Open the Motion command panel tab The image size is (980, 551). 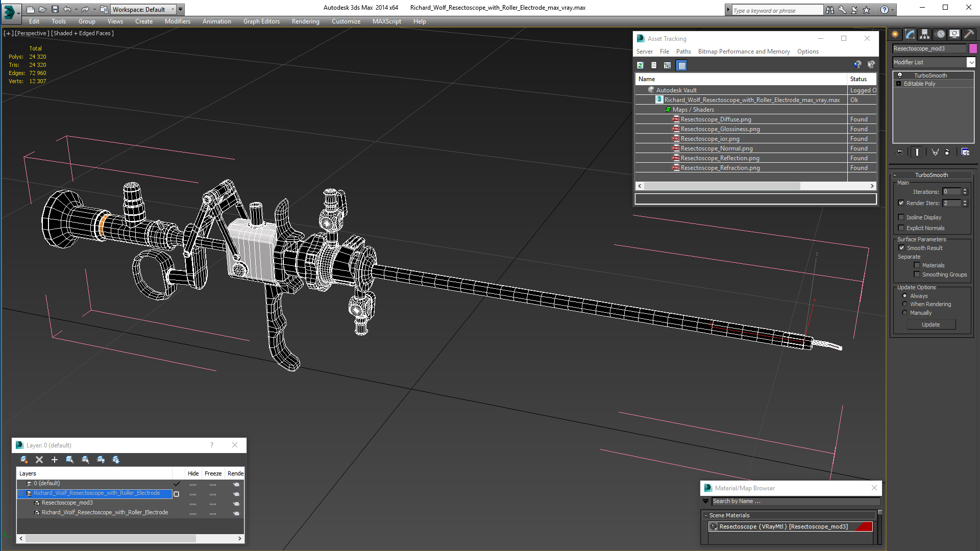click(940, 34)
